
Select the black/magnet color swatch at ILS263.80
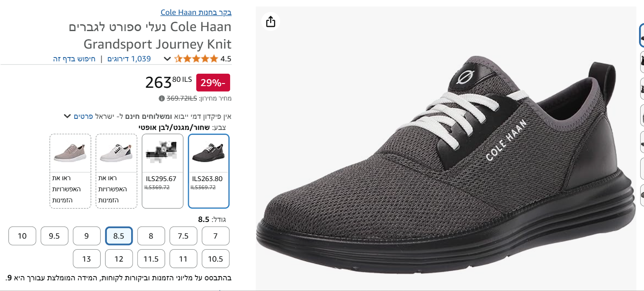click(x=208, y=171)
